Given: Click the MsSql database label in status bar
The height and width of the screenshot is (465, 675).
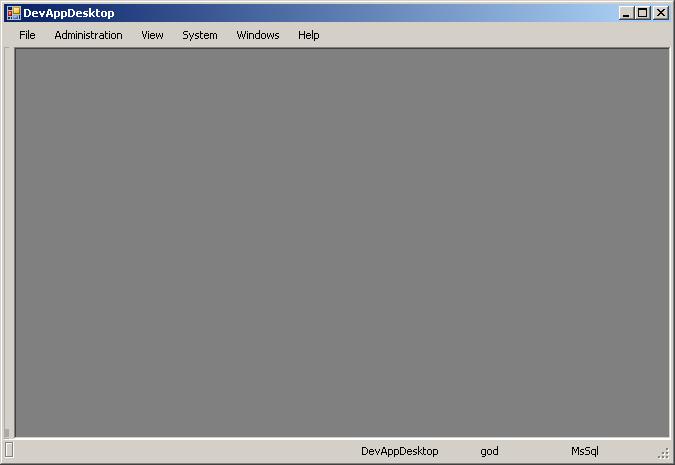Looking at the screenshot, I should coord(585,451).
